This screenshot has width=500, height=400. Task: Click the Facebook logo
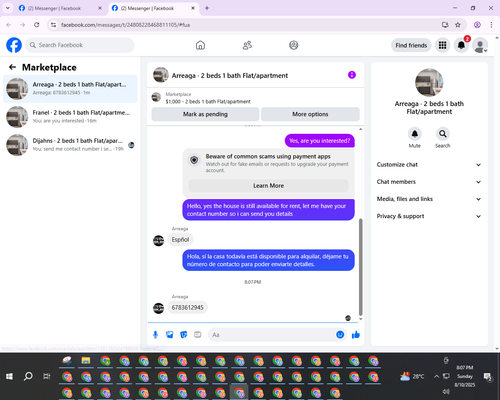coord(14,45)
